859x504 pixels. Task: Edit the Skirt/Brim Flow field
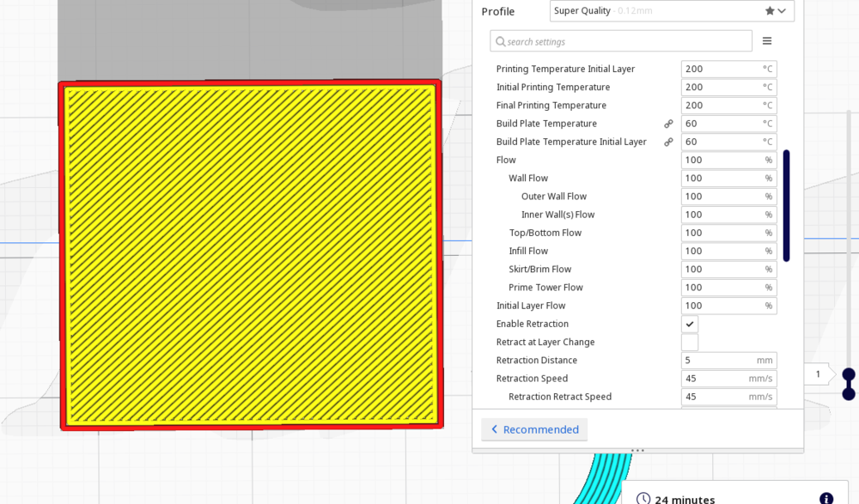click(x=728, y=269)
